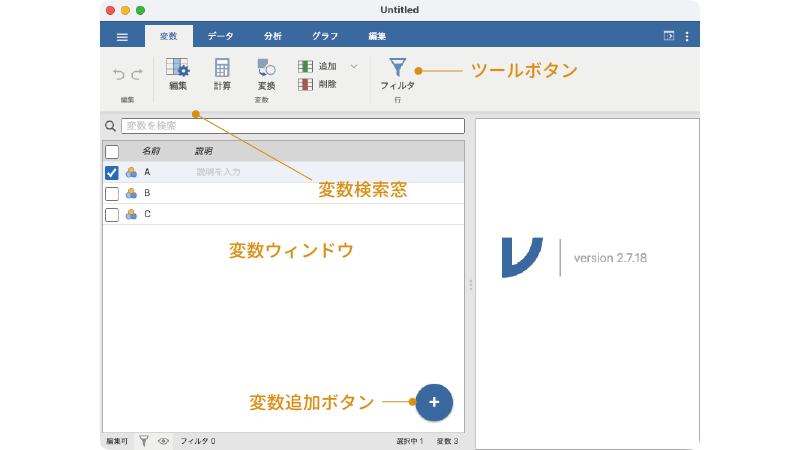Image resolution: width=800 pixels, height=450 pixels.
Task: Check the checkbox for variable B
Action: [x=112, y=193]
